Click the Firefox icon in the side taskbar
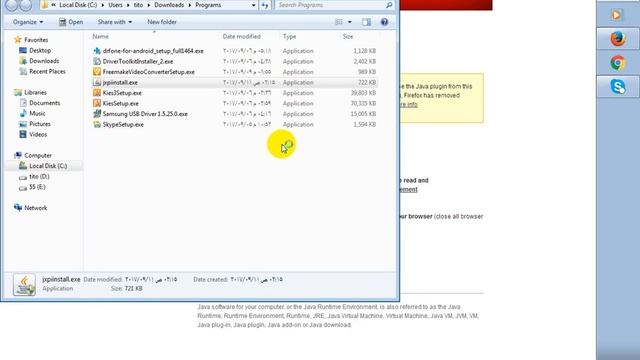Screen dimensions: 640x360 [x=618, y=39]
